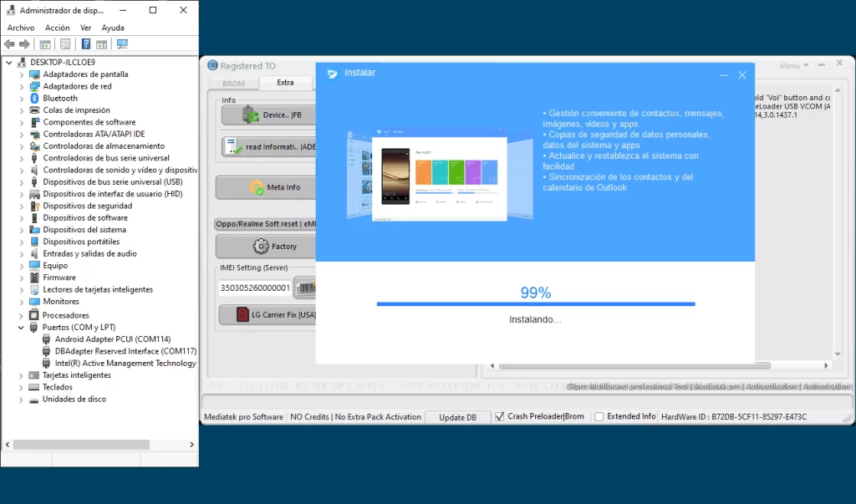Click the Help icon in Device Manager toolbar
The height and width of the screenshot is (504, 856).
tap(86, 44)
